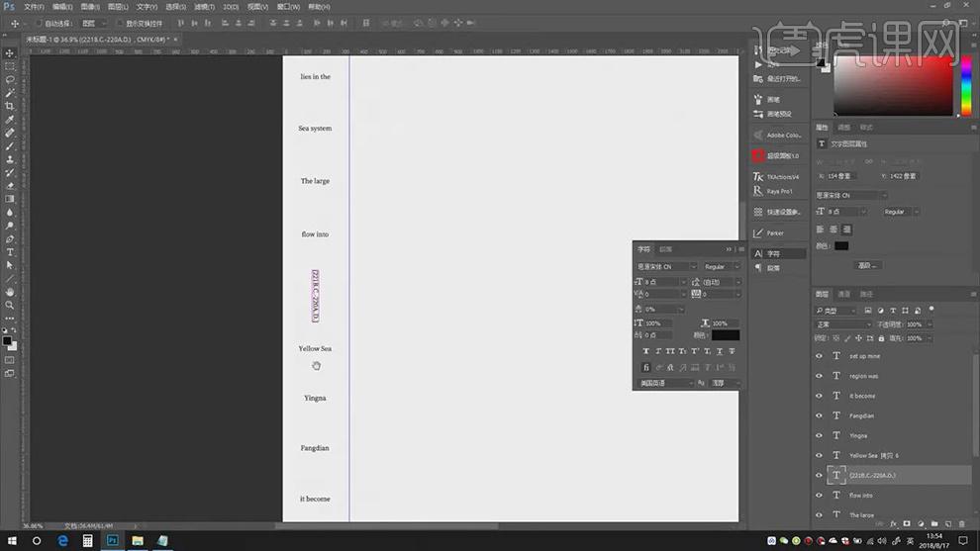Select the Horizontal Type tool

pyautogui.click(x=9, y=252)
